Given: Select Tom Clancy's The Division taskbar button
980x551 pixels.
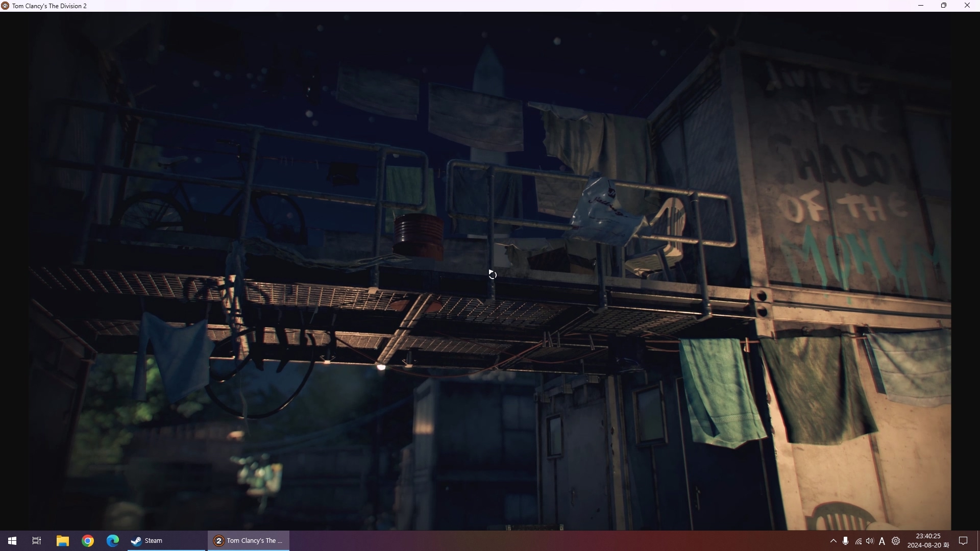Looking at the screenshot, I should [249, 541].
